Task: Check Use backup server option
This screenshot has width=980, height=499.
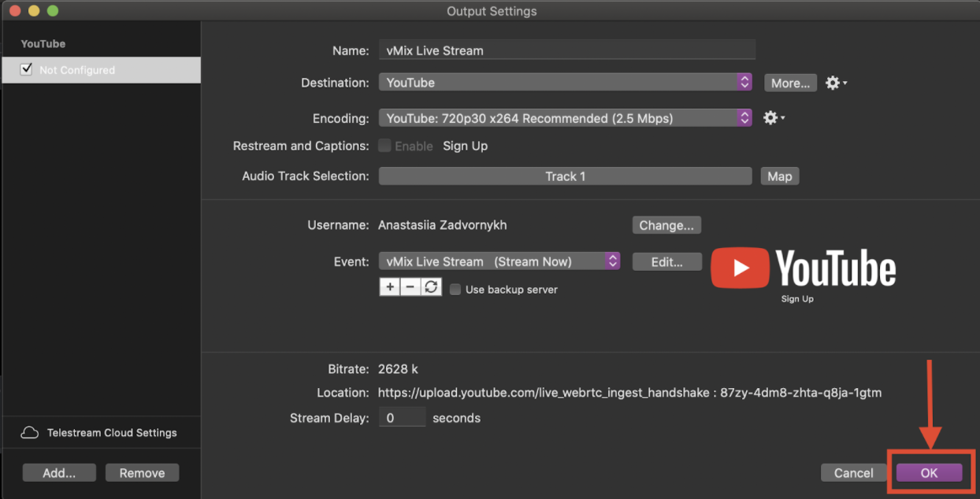Action: point(455,290)
